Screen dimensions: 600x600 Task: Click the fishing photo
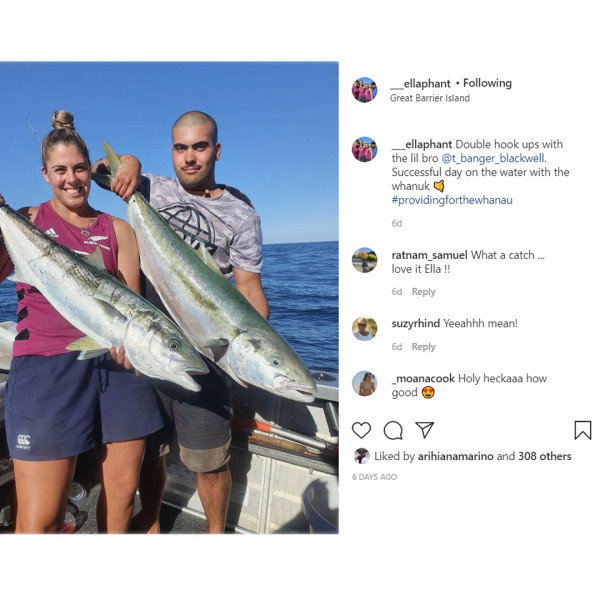pos(169,298)
